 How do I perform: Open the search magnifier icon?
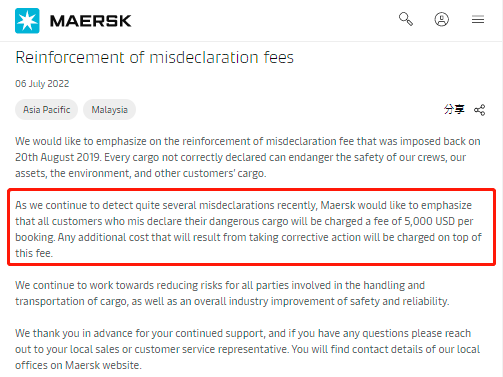click(406, 19)
